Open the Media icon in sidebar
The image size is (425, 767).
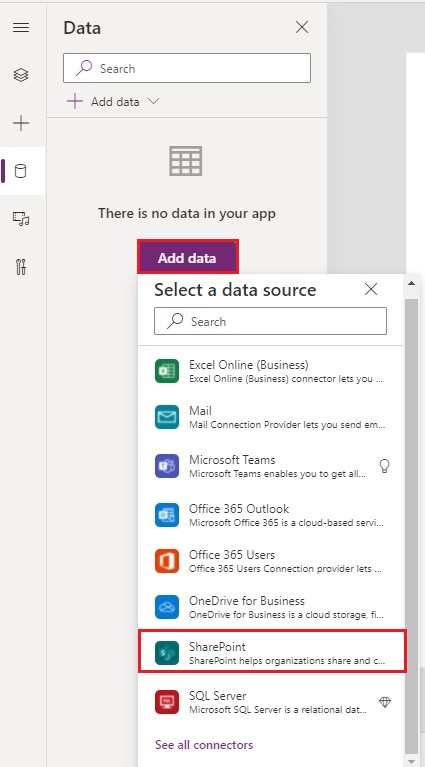21,219
